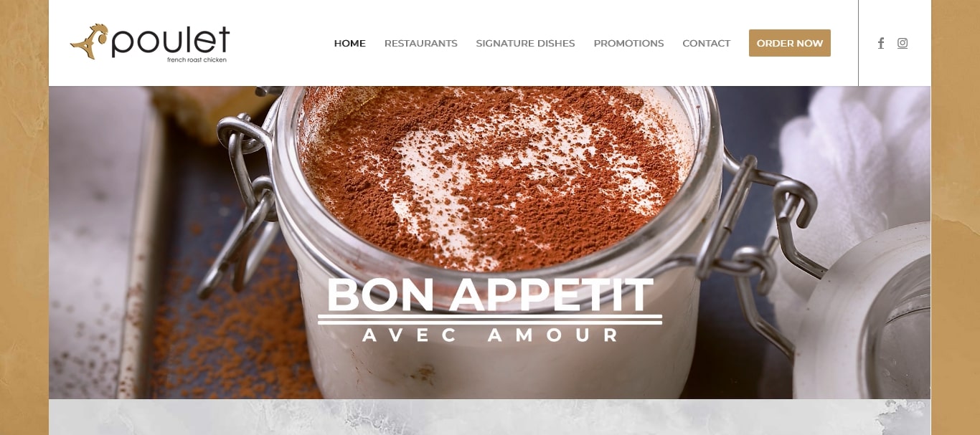Open the Facebook page icon
Image resolution: width=980 pixels, height=435 pixels.
pos(881,43)
